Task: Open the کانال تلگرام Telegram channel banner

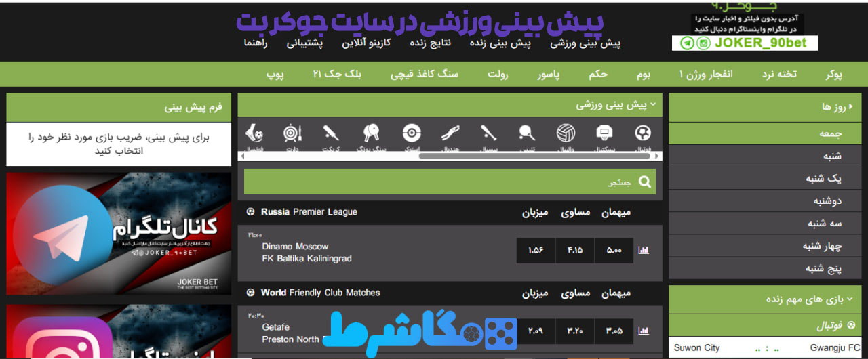Action: click(x=119, y=234)
